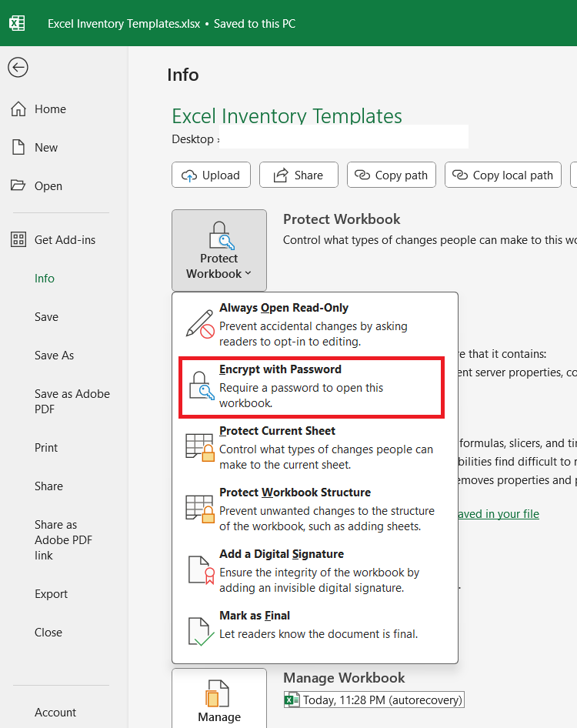Viewport: 577px width, 728px height.
Task: Choose Close in the sidebar
Action: click(x=48, y=633)
